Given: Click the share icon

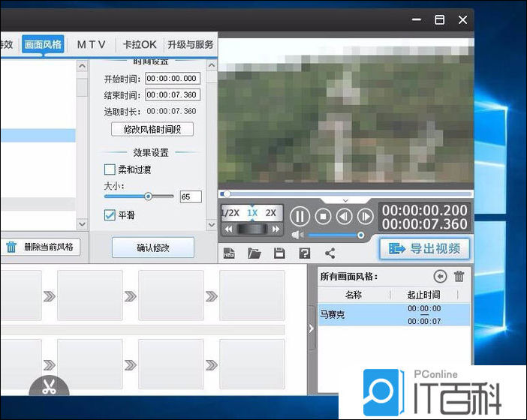Looking at the screenshot, I should [x=330, y=253].
